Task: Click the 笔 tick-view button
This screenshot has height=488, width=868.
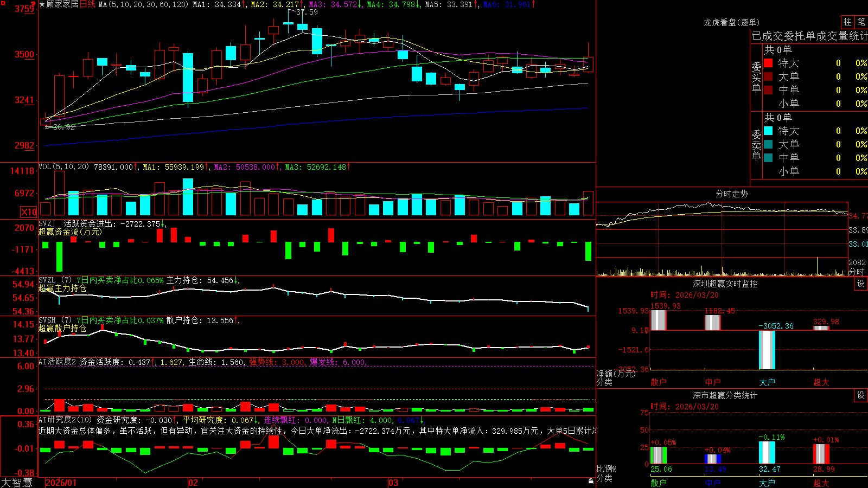Action: coord(861,22)
